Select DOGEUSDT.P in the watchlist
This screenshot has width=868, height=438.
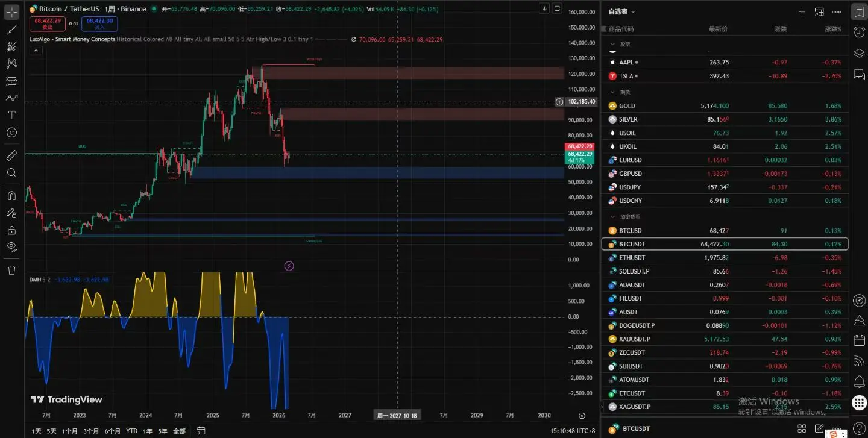click(725, 325)
